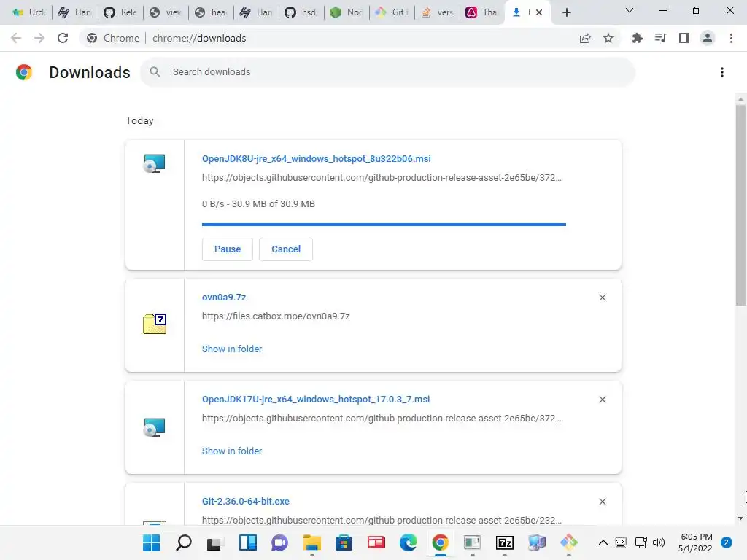
Task: Open a new tab with plus button
Action: coord(566,12)
